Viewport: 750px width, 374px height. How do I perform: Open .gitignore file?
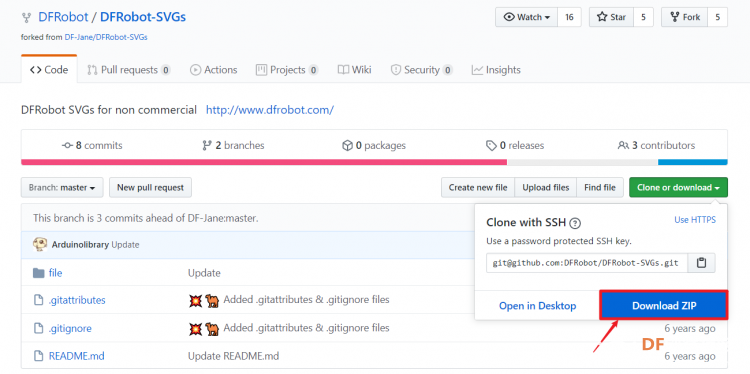(x=70, y=328)
